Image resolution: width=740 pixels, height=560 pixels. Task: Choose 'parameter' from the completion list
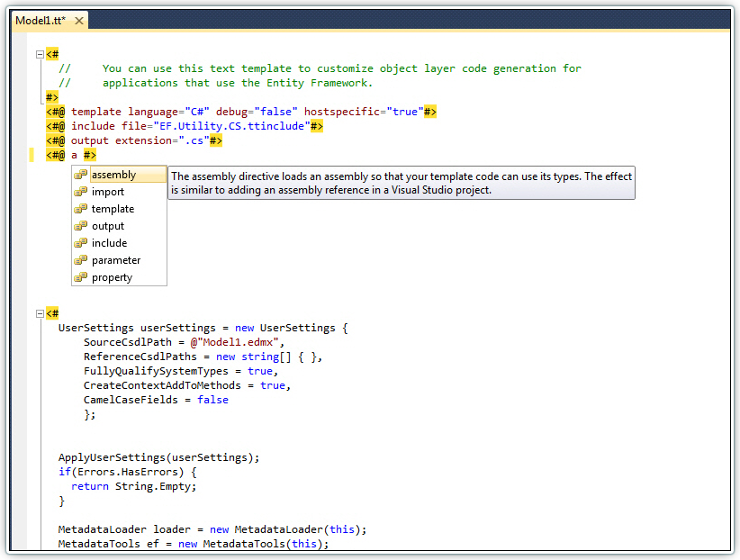(x=116, y=260)
